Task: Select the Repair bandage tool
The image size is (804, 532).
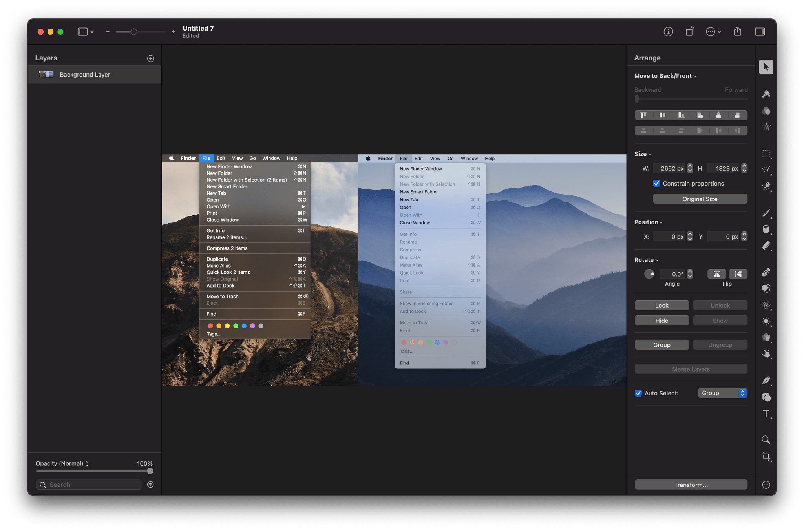Action: (766, 272)
